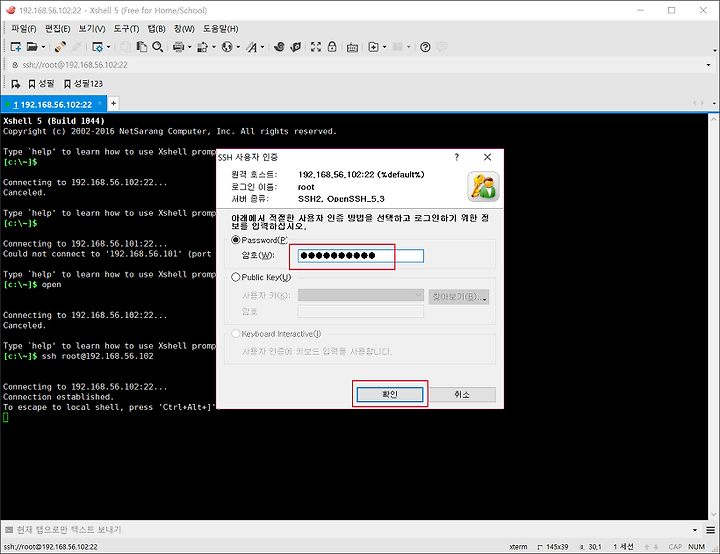The width and height of the screenshot is (720, 554).
Task: Expand the Open folder dropdown arrow
Action: (43, 47)
